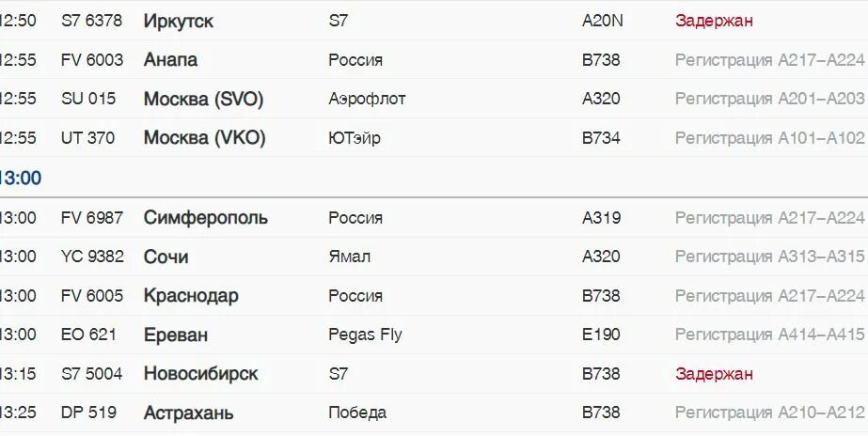
Task: Select the Москва (VKO) destination
Action: 204,138
